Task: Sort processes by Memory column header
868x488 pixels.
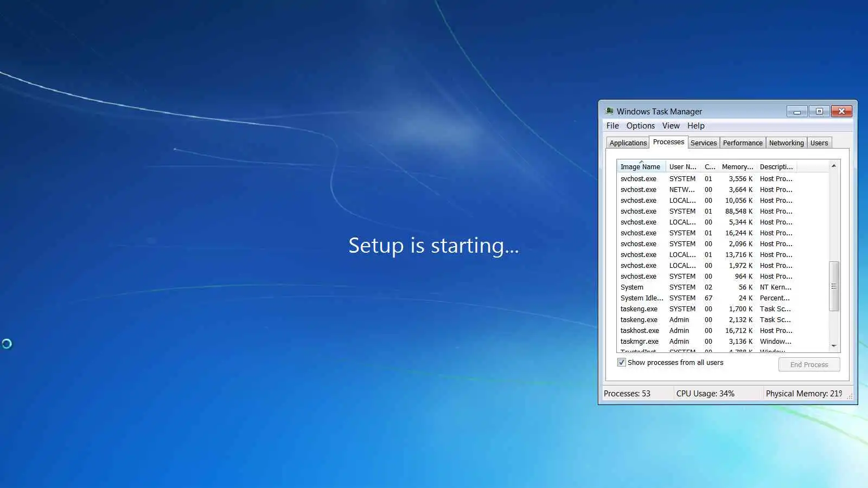Action: coord(737,166)
